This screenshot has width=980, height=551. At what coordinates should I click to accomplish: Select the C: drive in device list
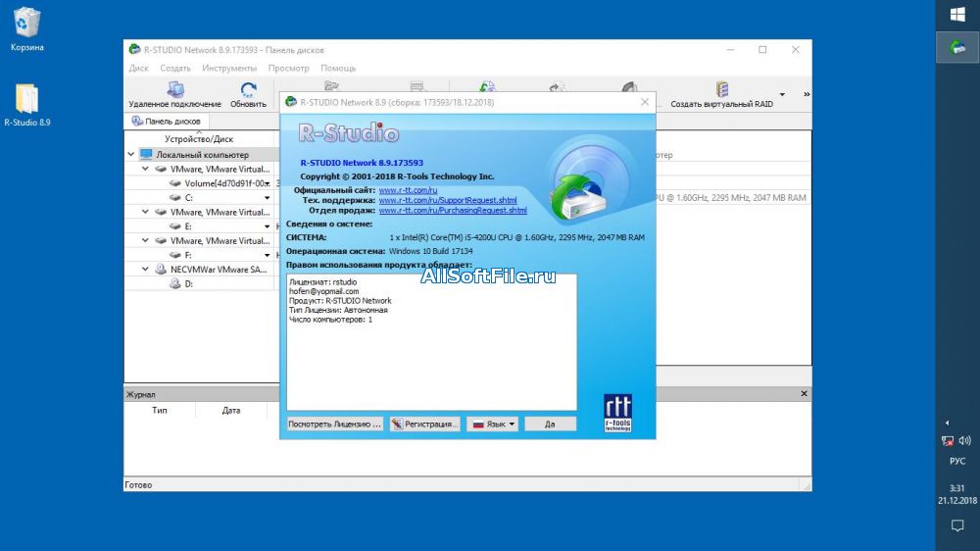[x=189, y=197]
